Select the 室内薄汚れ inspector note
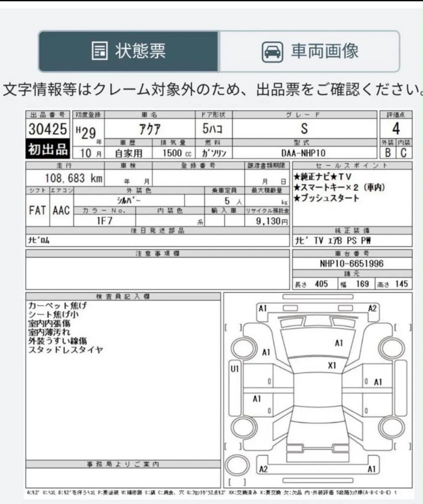 [x=49, y=332]
